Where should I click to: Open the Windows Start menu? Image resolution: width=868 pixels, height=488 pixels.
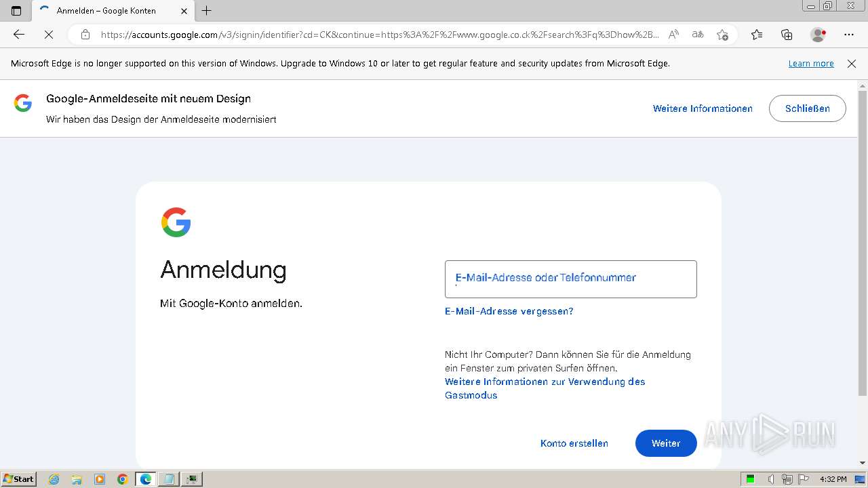[19, 479]
